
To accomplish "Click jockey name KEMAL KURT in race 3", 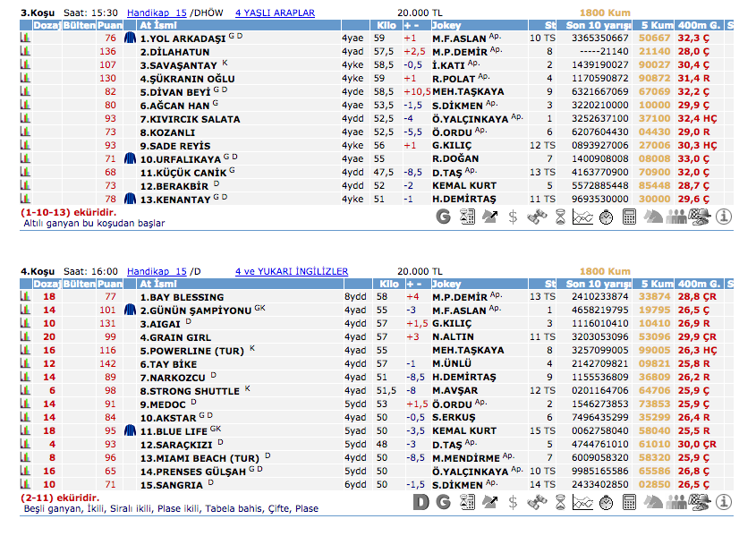I will pyautogui.click(x=463, y=185).
